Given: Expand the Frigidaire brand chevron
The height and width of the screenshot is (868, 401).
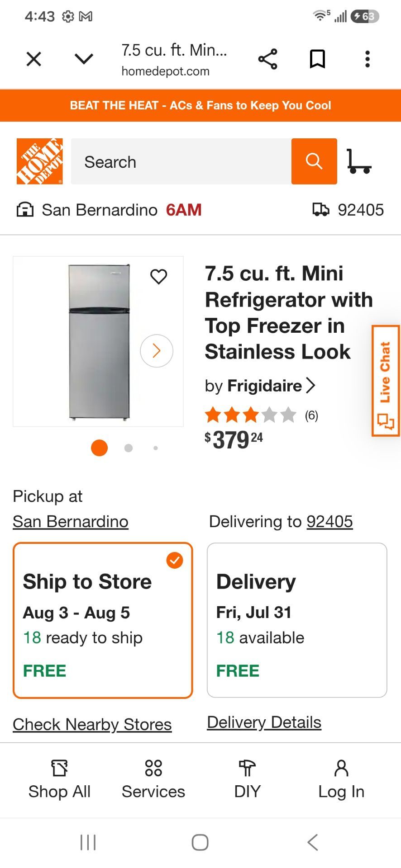Looking at the screenshot, I should [x=311, y=386].
